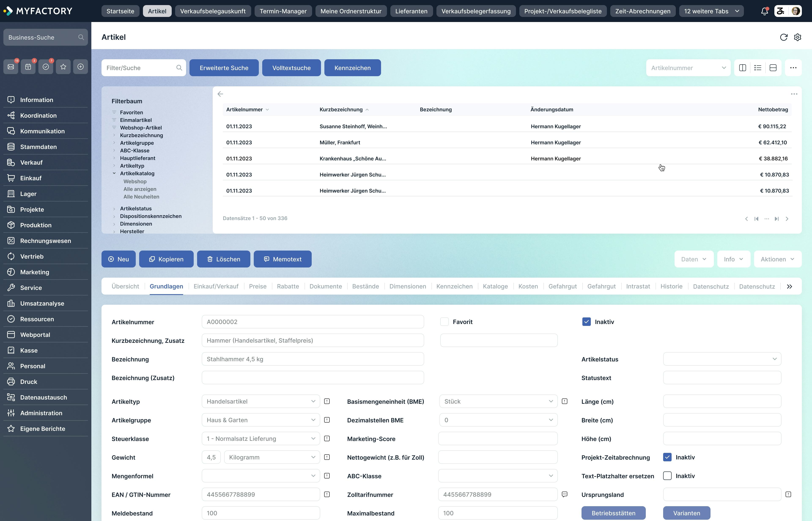Click the refresh icon in the Artikel header
The width and height of the screenshot is (812, 521).
[x=784, y=37]
